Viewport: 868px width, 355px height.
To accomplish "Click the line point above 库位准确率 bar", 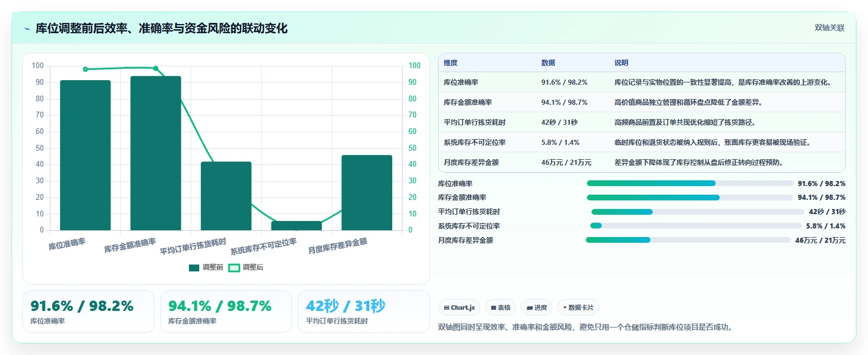I will coord(85,69).
